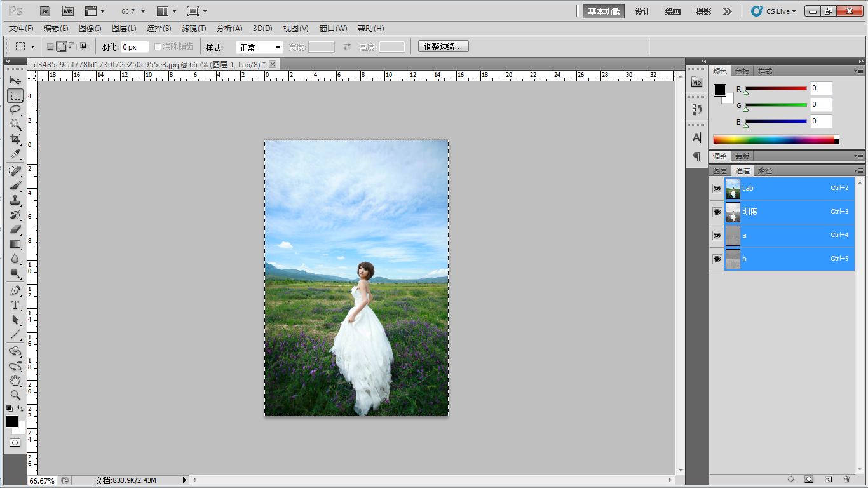Image resolution: width=868 pixels, height=488 pixels.
Task: Switch to the 设计 workspace
Action: point(642,11)
